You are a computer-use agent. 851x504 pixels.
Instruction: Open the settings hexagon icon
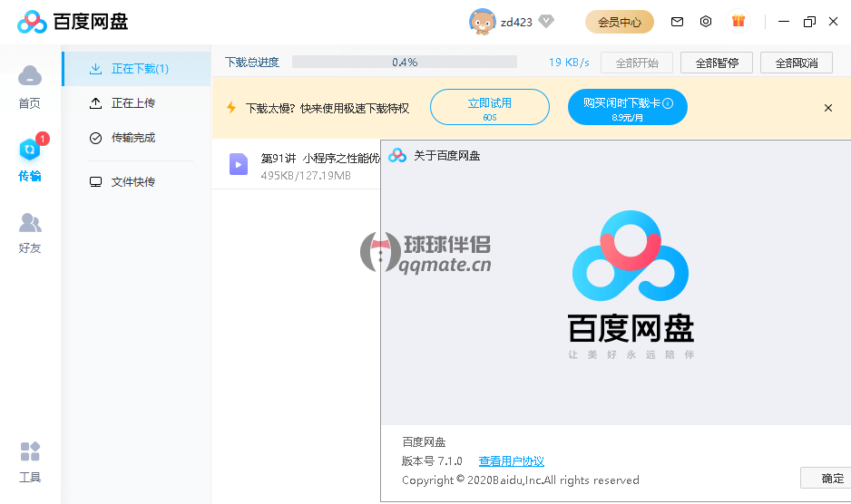[x=706, y=22]
